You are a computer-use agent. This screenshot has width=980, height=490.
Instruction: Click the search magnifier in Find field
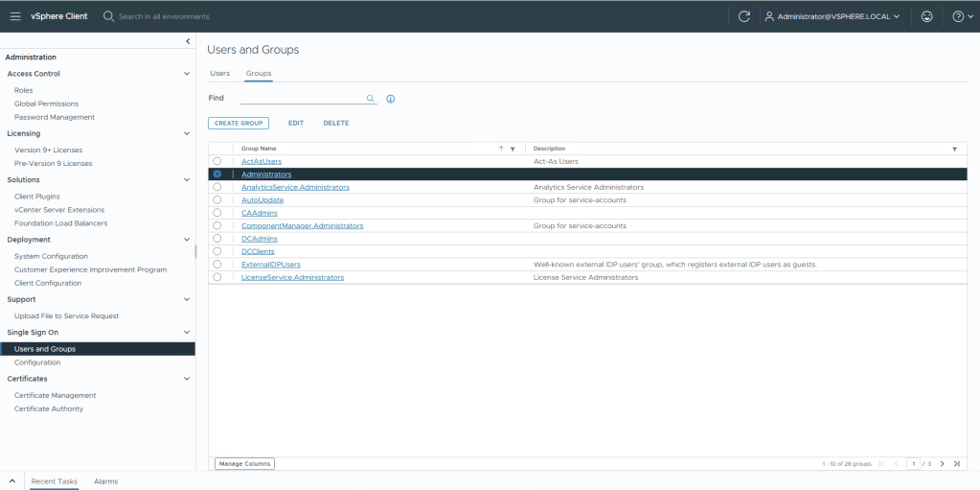coord(371,98)
